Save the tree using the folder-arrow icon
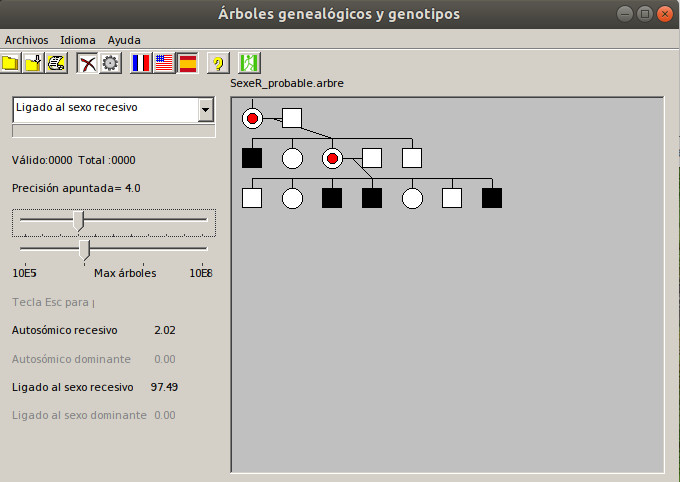The height and width of the screenshot is (482, 680). [34, 63]
